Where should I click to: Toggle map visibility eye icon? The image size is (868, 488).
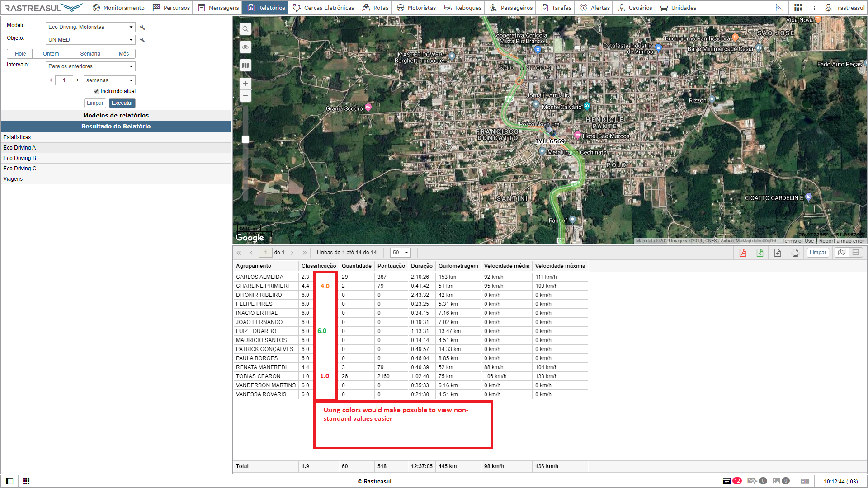point(245,47)
